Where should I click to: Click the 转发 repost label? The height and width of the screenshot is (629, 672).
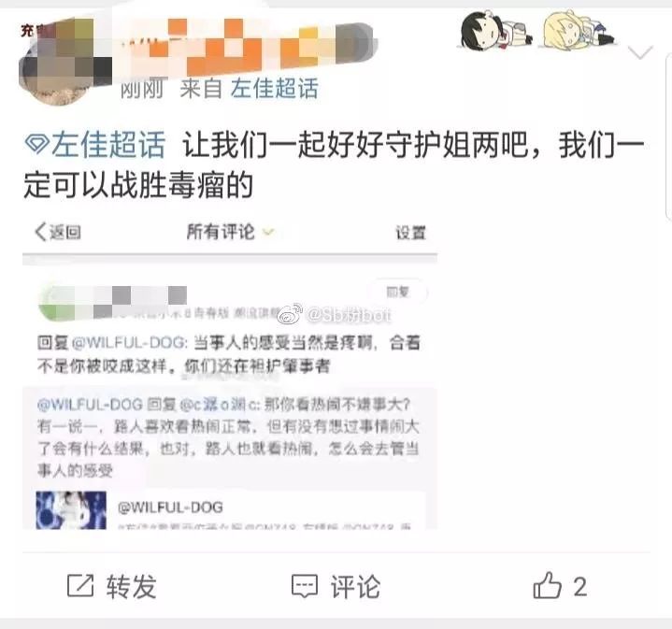click(132, 586)
